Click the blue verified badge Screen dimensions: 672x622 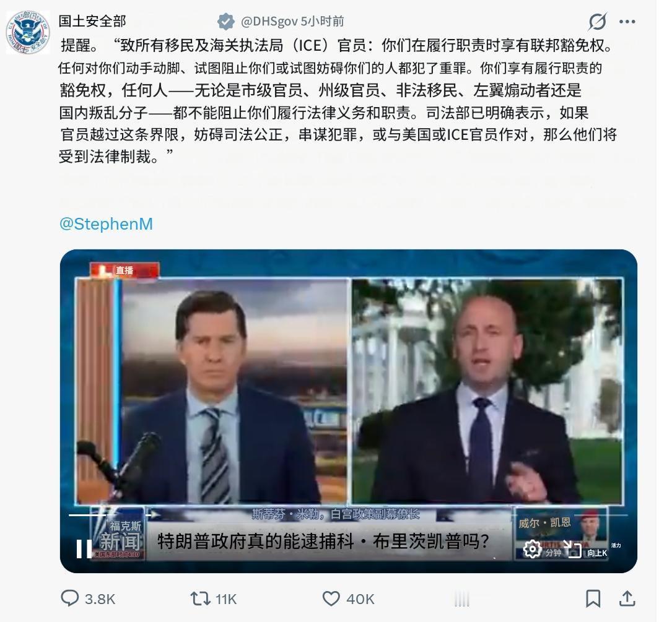[x=226, y=22]
